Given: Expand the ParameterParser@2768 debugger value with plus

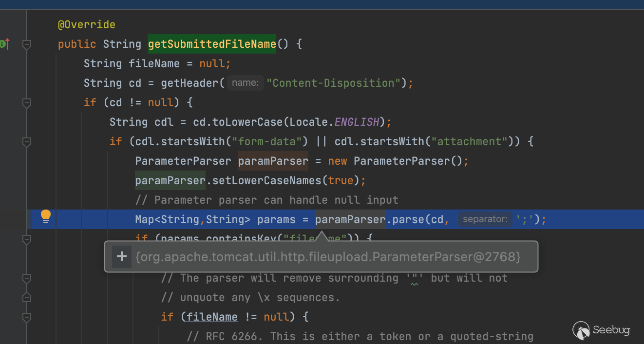Looking at the screenshot, I should pos(122,256).
